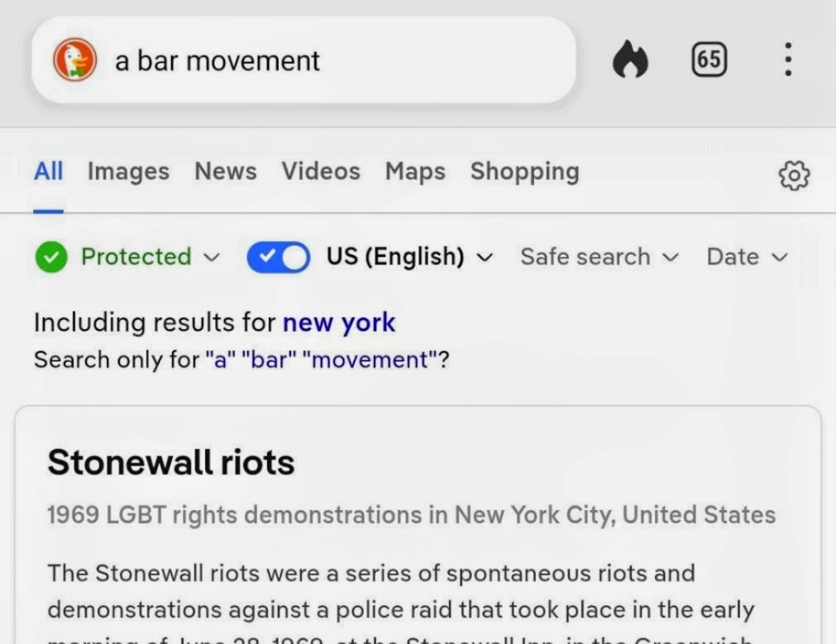Image resolution: width=836 pixels, height=644 pixels.
Task: Switch to the News tab
Action: (x=225, y=171)
